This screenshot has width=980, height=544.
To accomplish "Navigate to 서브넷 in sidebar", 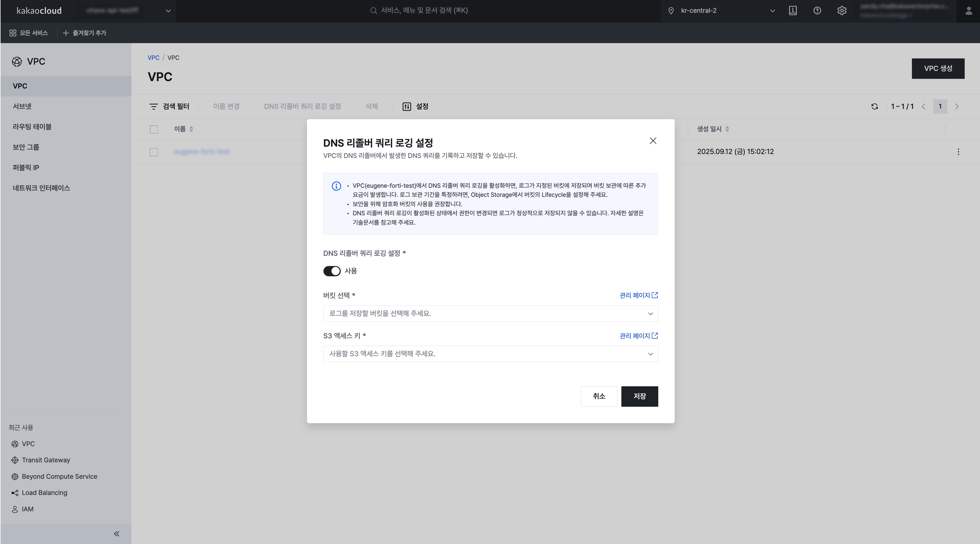I will (x=23, y=106).
